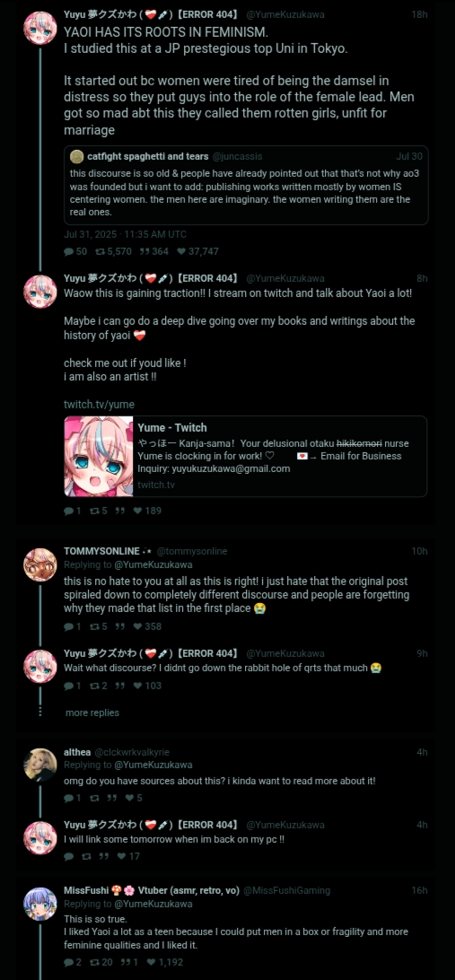Open the twitch.tv/yume link
The width and height of the screenshot is (455, 980).
(x=99, y=405)
